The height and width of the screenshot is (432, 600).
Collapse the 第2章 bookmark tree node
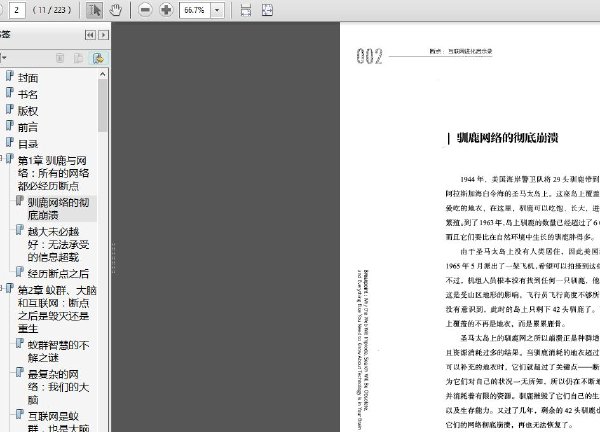(x=1, y=287)
